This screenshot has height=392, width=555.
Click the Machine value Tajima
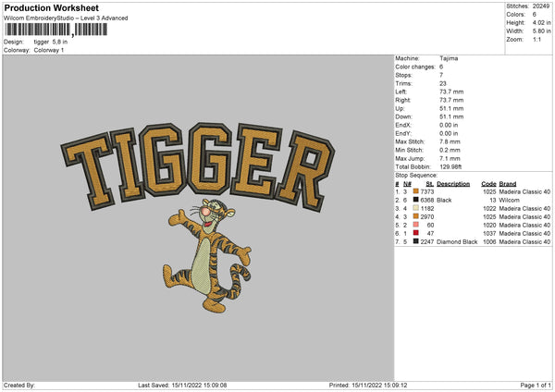tap(449, 58)
